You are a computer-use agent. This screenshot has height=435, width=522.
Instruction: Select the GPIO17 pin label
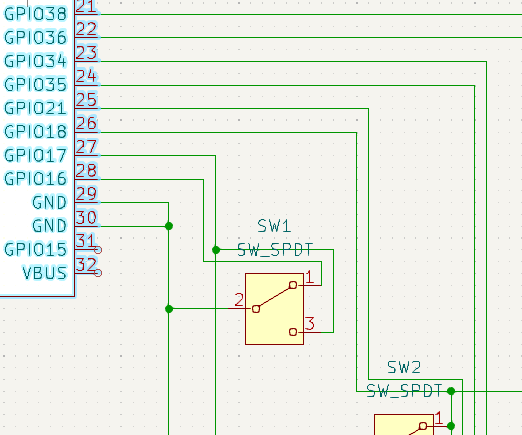pyautogui.click(x=35, y=155)
